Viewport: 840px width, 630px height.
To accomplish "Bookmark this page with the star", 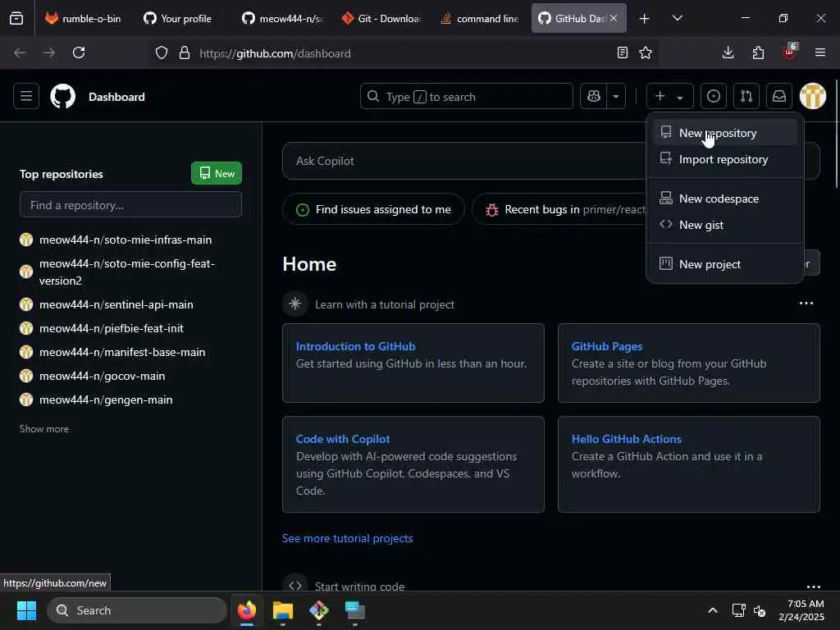I will [646, 52].
